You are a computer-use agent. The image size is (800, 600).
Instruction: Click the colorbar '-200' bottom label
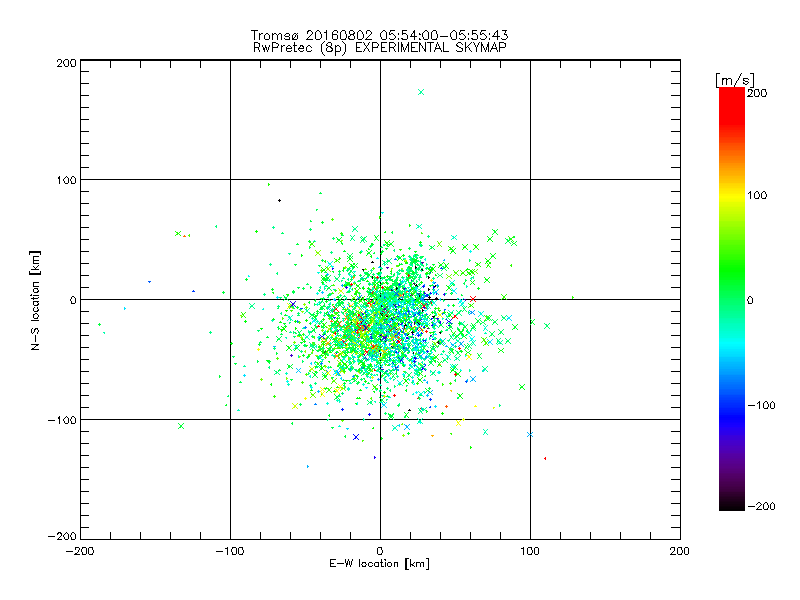761,506
